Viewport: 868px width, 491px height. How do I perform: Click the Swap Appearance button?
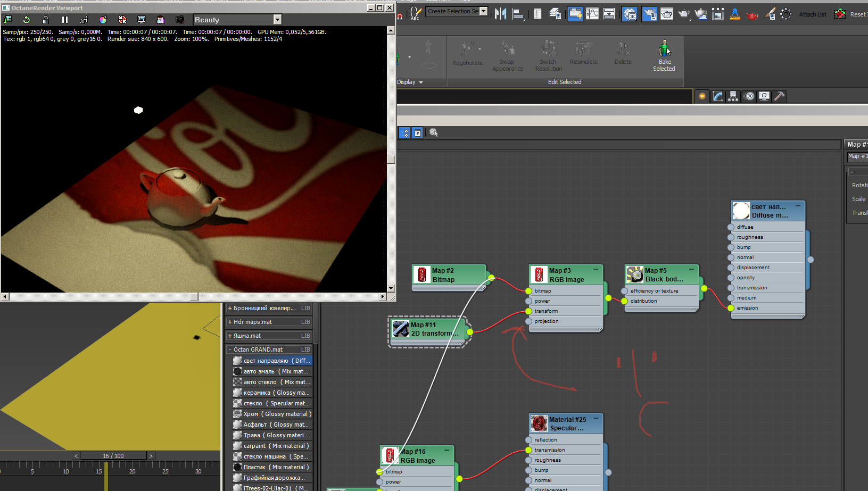click(508, 56)
